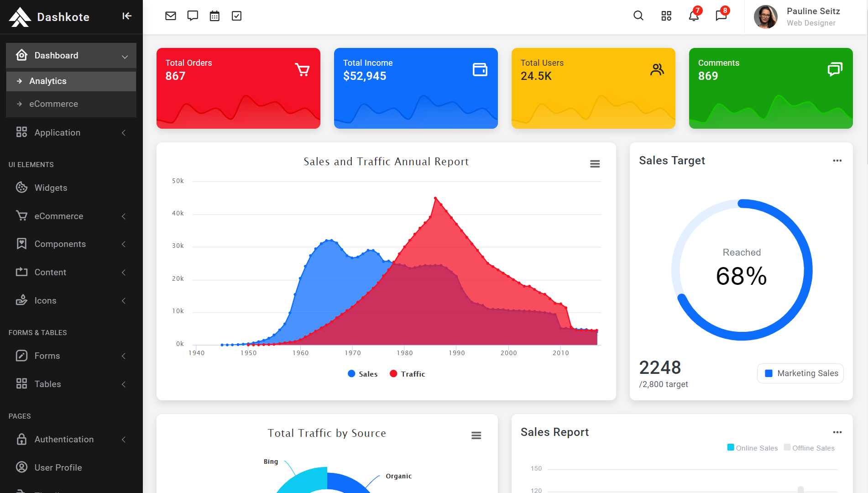
Task: Click the Total Orders card
Action: (238, 88)
